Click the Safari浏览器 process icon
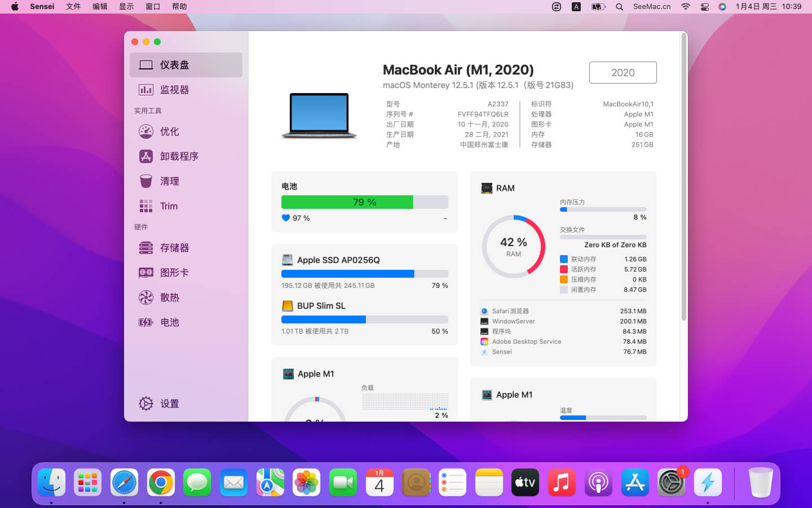Image resolution: width=812 pixels, height=508 pixels. [484, 311]
